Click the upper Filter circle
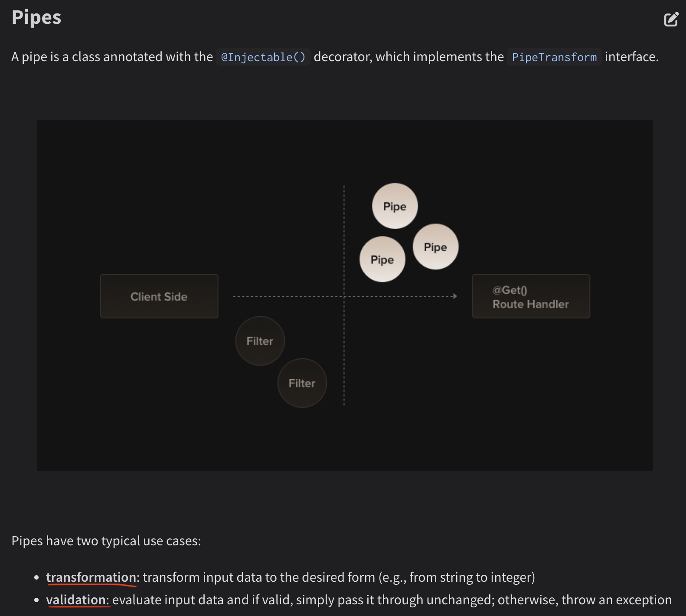The image size is (686, 616). pos(260,341)
